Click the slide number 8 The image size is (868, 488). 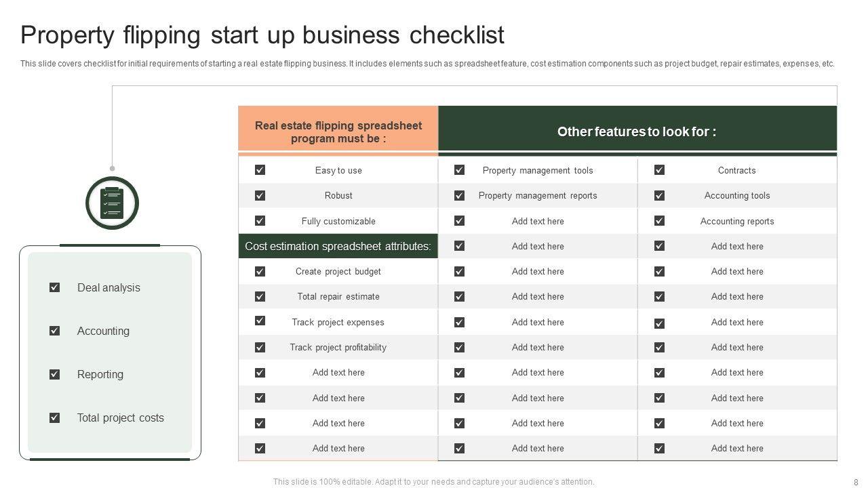coord(855,482)
